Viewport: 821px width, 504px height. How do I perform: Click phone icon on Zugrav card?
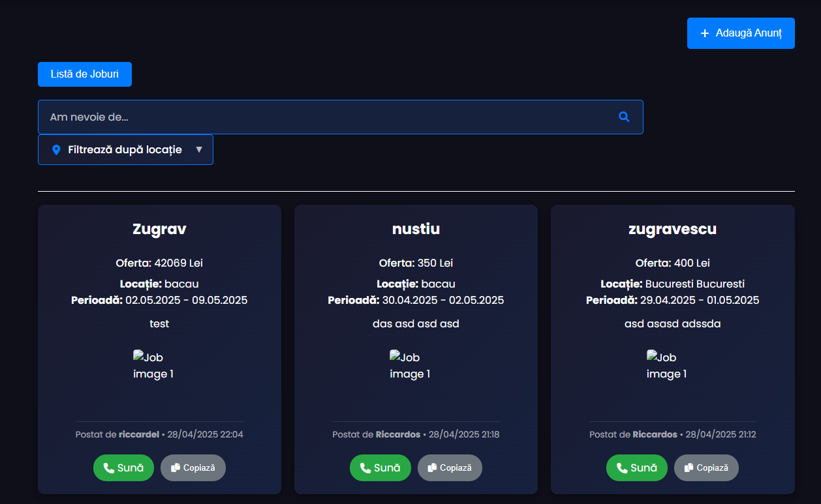[108, 468]
